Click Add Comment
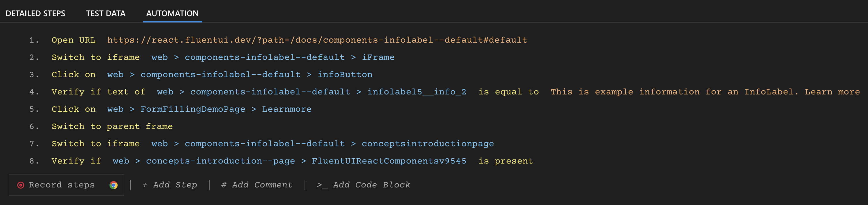 [257, 185]
